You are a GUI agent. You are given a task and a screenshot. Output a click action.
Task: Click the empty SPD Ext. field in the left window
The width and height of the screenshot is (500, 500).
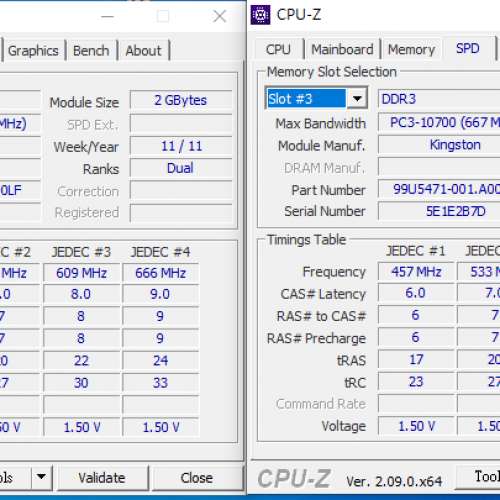[x=181, y=124]
